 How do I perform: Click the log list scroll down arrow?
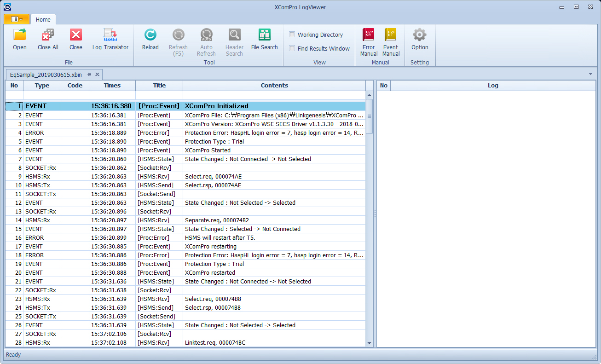(370, 343)
